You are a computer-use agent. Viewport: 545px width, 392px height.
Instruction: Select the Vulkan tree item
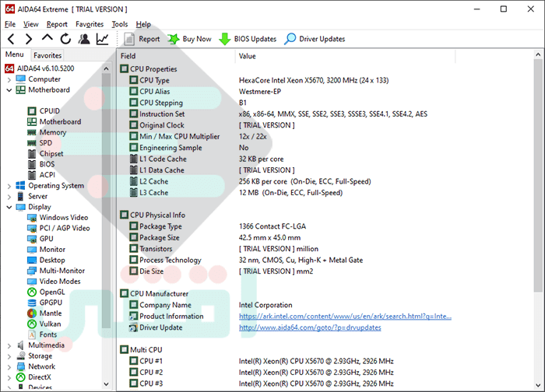click(x=44, y=324)
